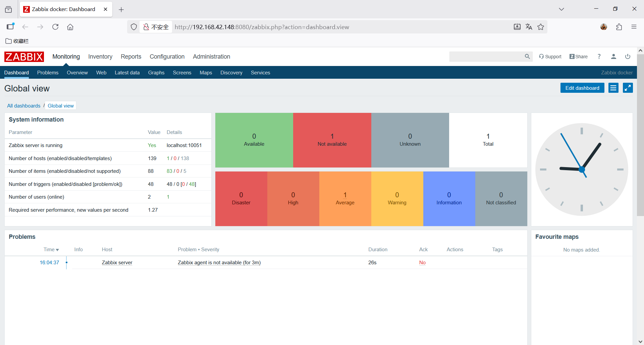644x345 pixels.
Task: Go to the Web submenu tab
Action: click(101, 73)
